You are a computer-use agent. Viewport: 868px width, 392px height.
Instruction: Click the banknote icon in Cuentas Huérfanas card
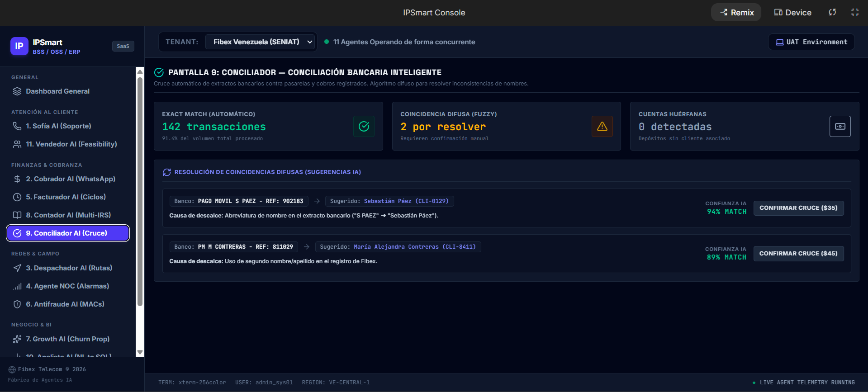[840, 126]
